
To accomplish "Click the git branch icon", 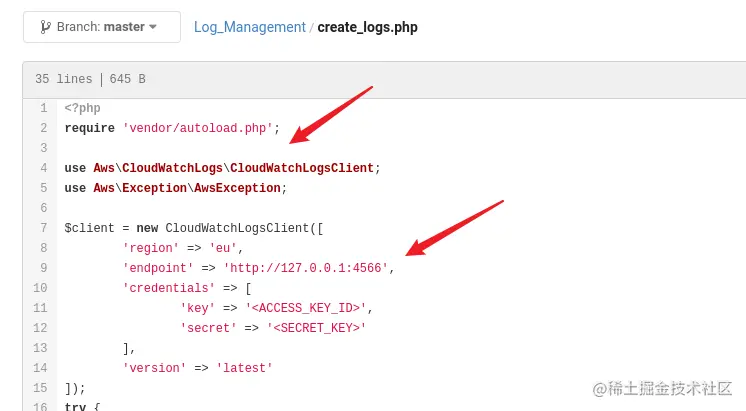I will (45, 27).
